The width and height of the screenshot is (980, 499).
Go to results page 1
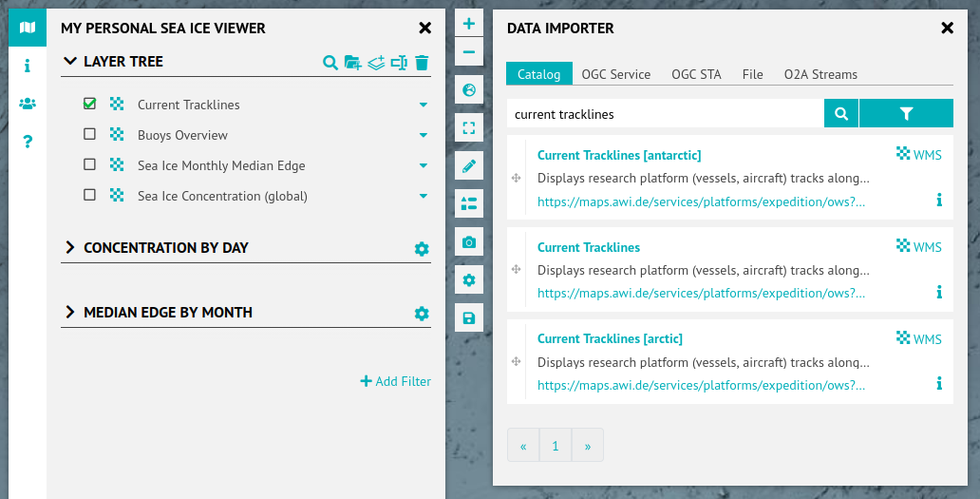555,445
